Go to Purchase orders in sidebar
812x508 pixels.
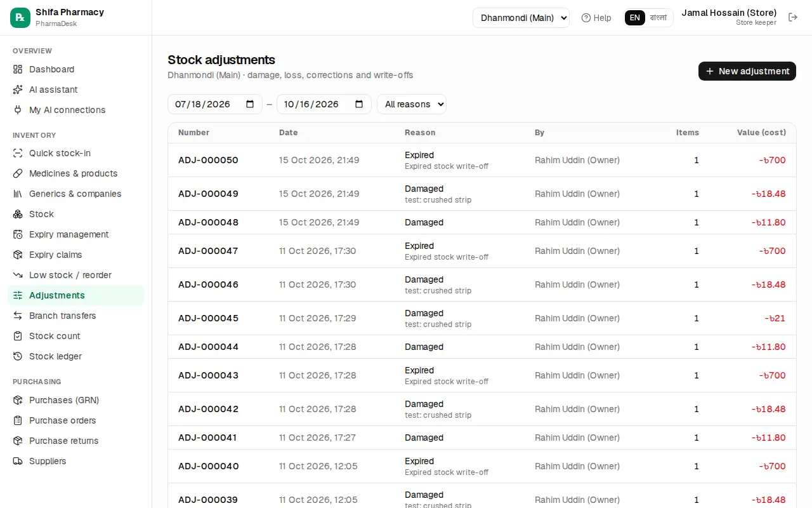click(76, 420)
